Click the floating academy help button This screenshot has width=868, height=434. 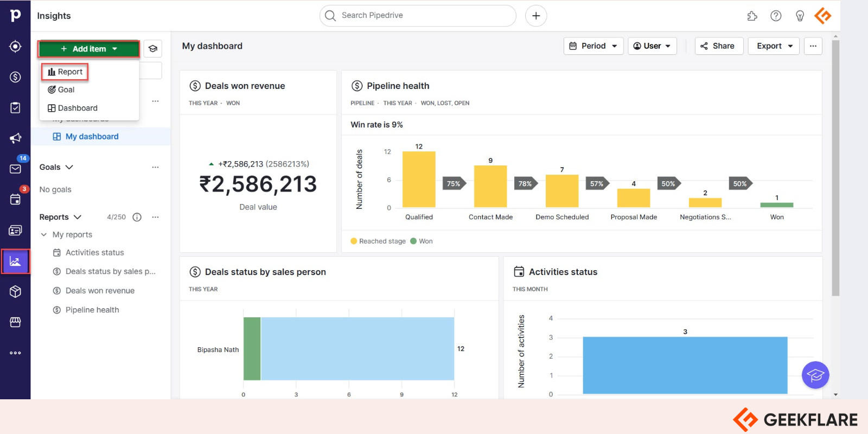[815, 375]
